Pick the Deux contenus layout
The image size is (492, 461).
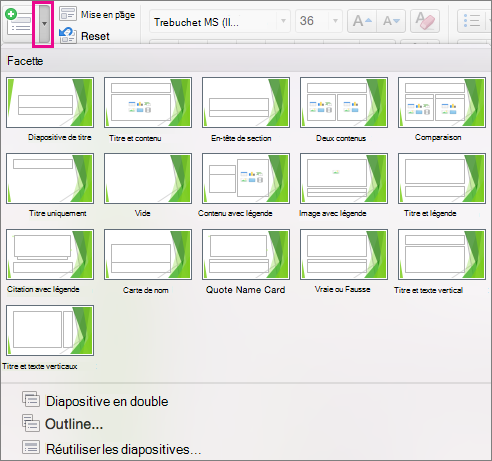[x=344, y=102]
